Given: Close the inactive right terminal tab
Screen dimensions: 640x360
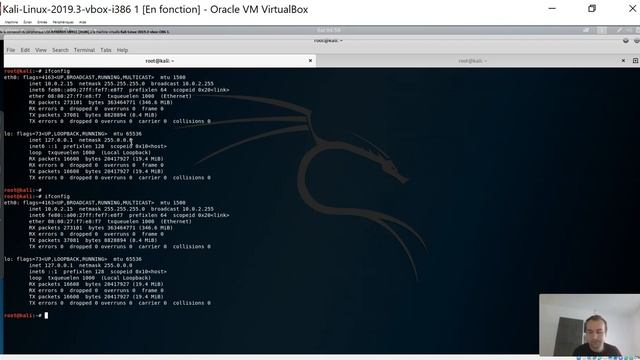Looking at the screenshot, I should 623,61.
